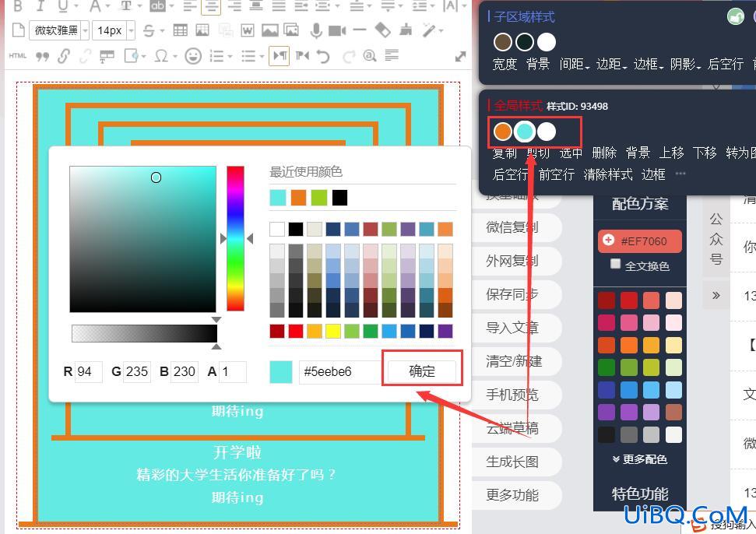
Task: Expand the side panel with » arrow
Action: tap(716, 295)
